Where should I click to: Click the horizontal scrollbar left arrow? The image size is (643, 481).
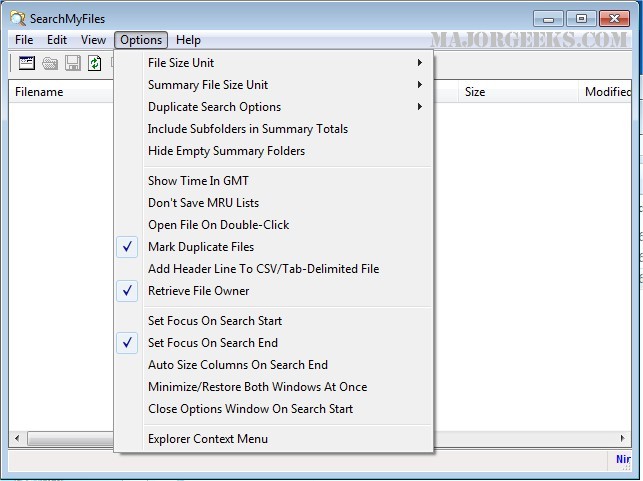[17, 438]
